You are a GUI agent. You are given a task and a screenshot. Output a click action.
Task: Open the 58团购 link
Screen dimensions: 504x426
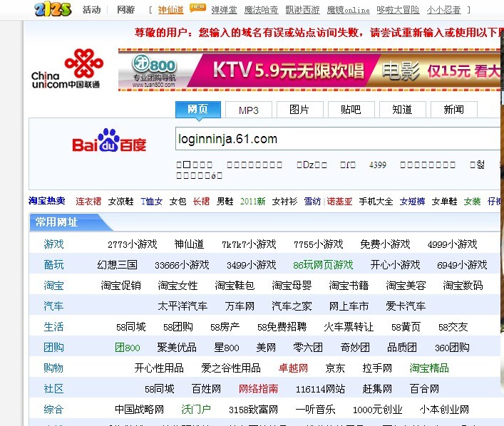178,327
